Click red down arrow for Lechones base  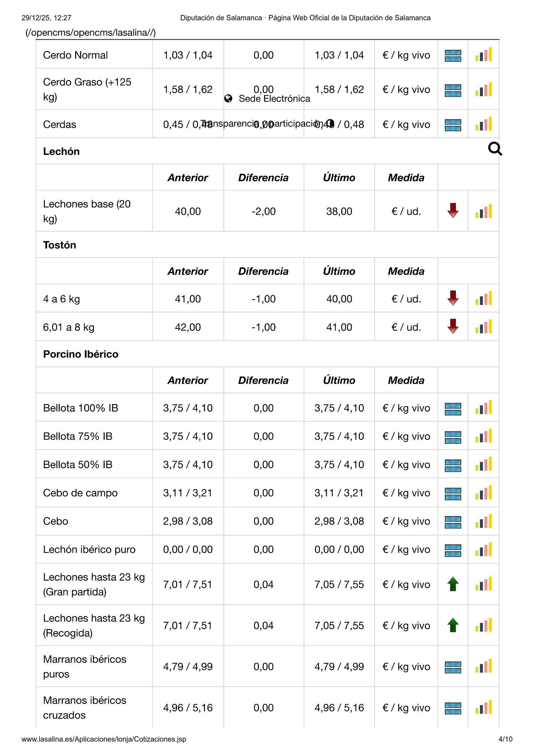click(453, 211)
